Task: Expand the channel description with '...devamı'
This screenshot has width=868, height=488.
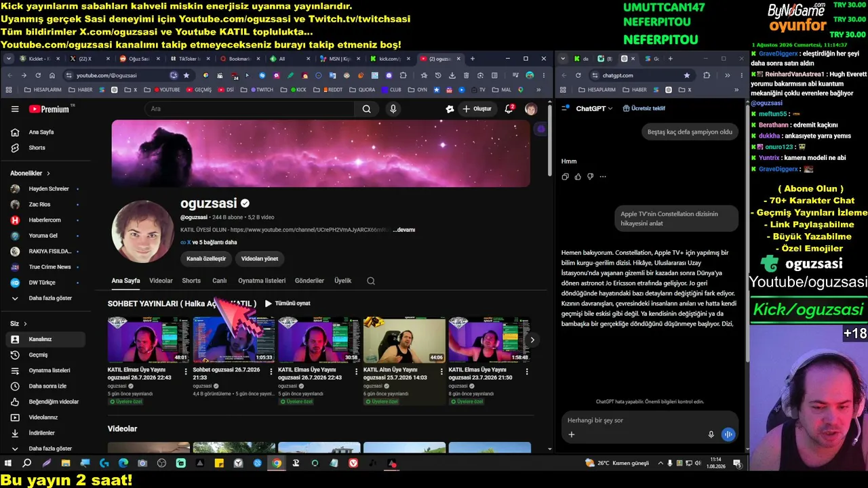Action: pyautogui.click(x=403, y=230)
